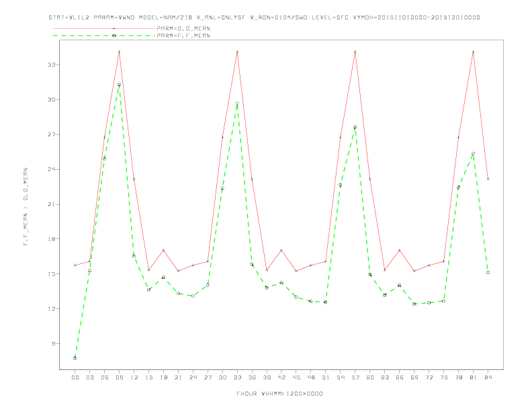
Task: Click the x-axis tick label 51
Action: (326, 377)
